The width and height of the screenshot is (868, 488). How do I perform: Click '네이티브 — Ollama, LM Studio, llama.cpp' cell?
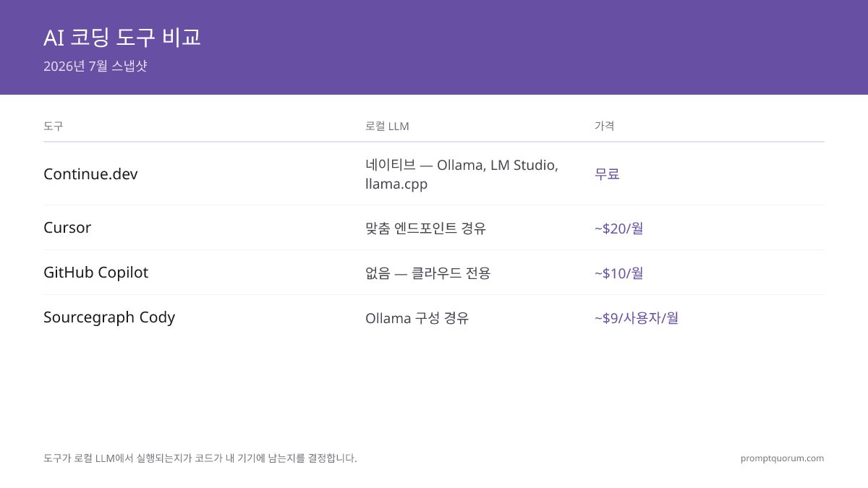[462, 174]
